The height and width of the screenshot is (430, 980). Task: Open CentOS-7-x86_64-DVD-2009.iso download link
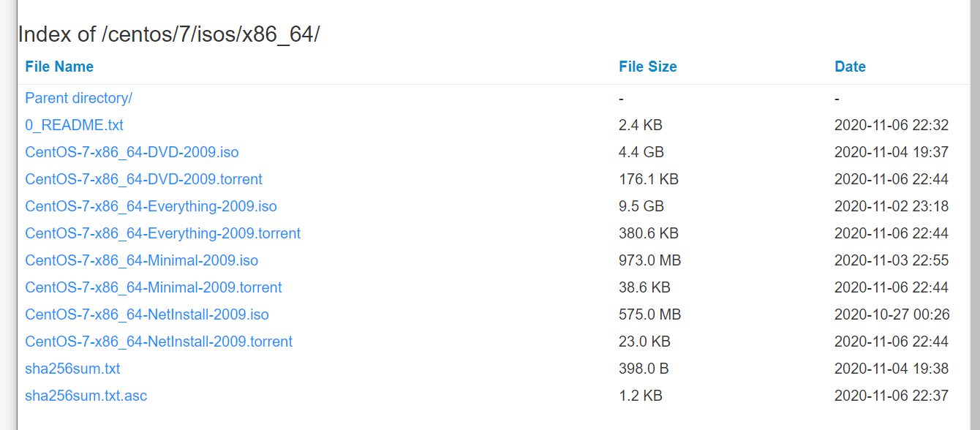[x=130, y=152]
